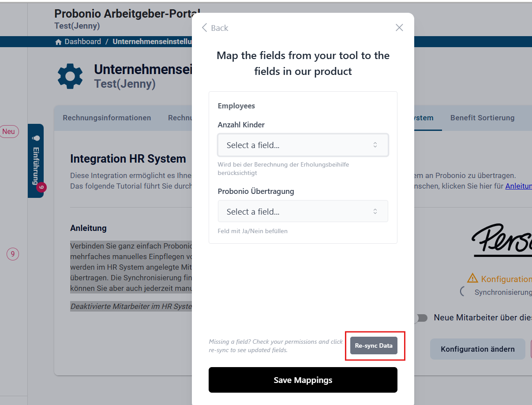Close the field mapping dialog
Image resolution: width=532 pixels, height=405 pixels.
tap(399, 27)
